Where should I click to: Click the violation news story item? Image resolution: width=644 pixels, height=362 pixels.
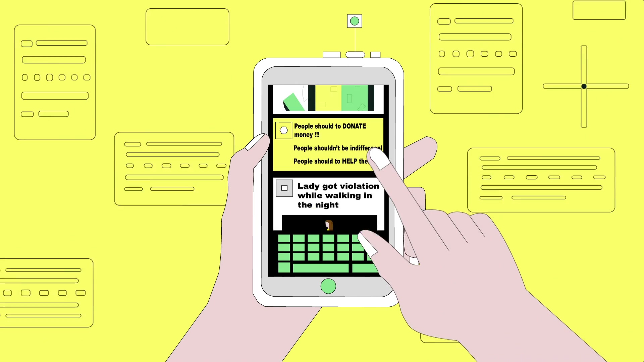pos(327,195)
